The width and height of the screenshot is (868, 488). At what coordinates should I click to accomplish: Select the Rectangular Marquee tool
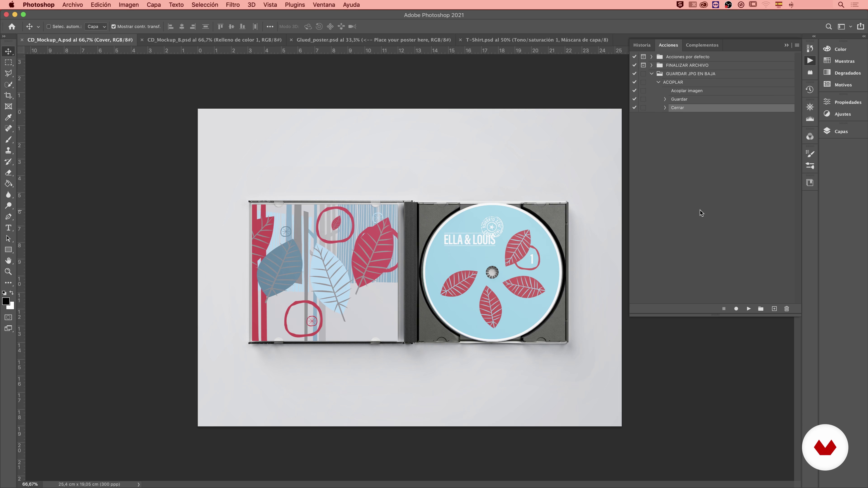coord(8,62)
